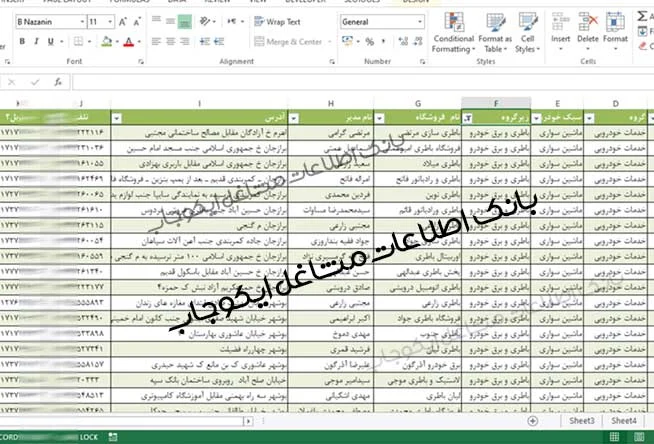
Task: Click the Format cells button
Action: point(615,33)
